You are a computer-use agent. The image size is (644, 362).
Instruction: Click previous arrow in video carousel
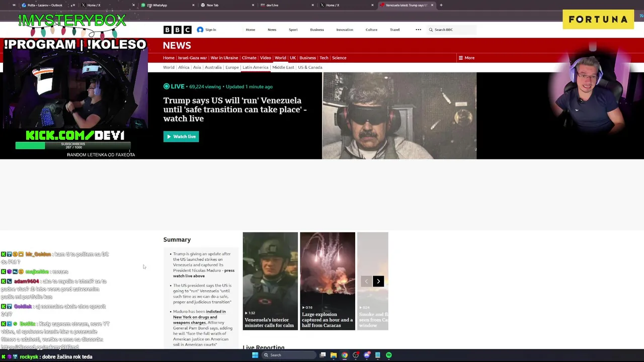[x=366, y=281]
